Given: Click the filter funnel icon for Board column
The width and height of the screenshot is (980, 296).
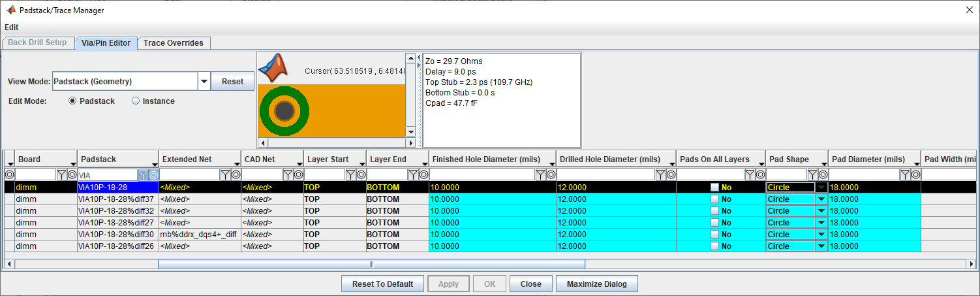Looking at the screenshot, I should pyautogui.click(x=61, y=174).
